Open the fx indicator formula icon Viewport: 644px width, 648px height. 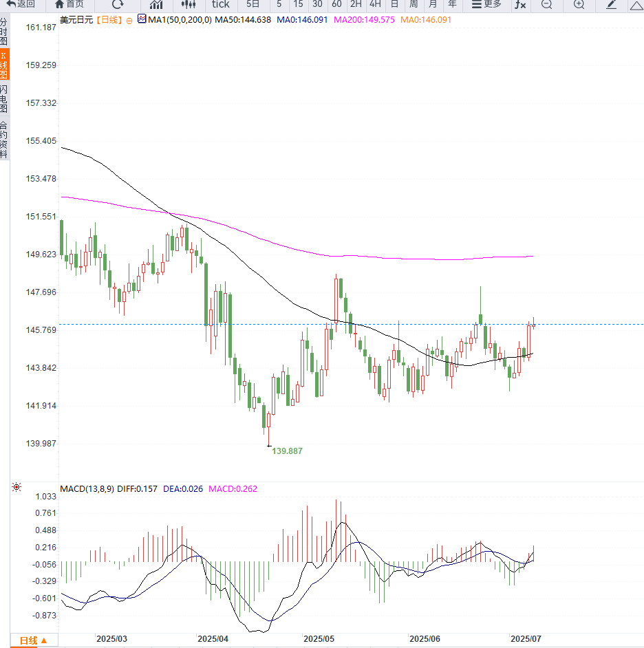[x=520, y=5]
